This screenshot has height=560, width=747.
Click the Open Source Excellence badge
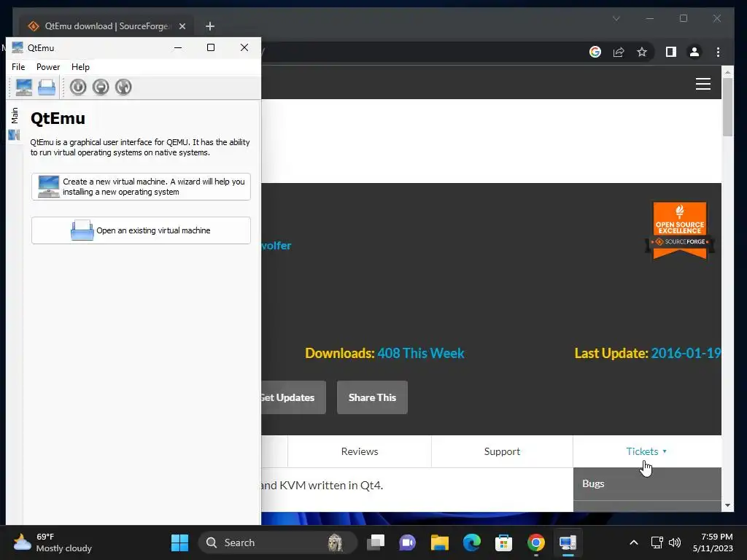tap(680, 230)
